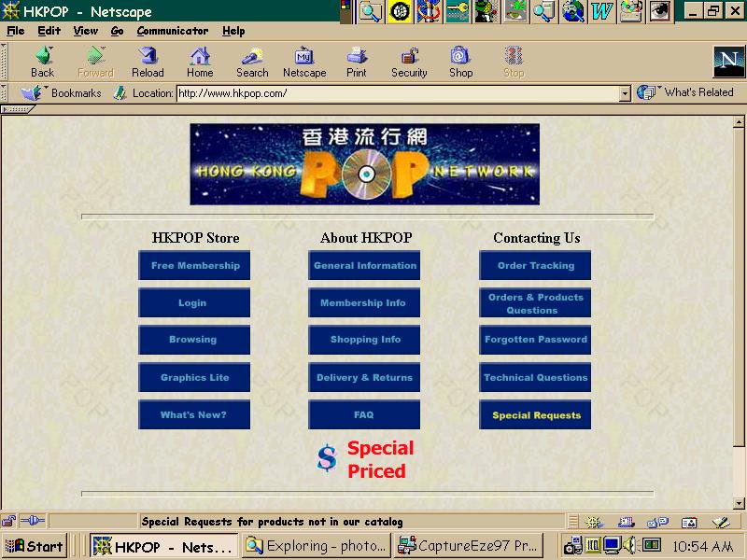This screenshot has width=747, height=560.
Task: Switch to Exploring - photo taskbar window
Action: point(317,546)
